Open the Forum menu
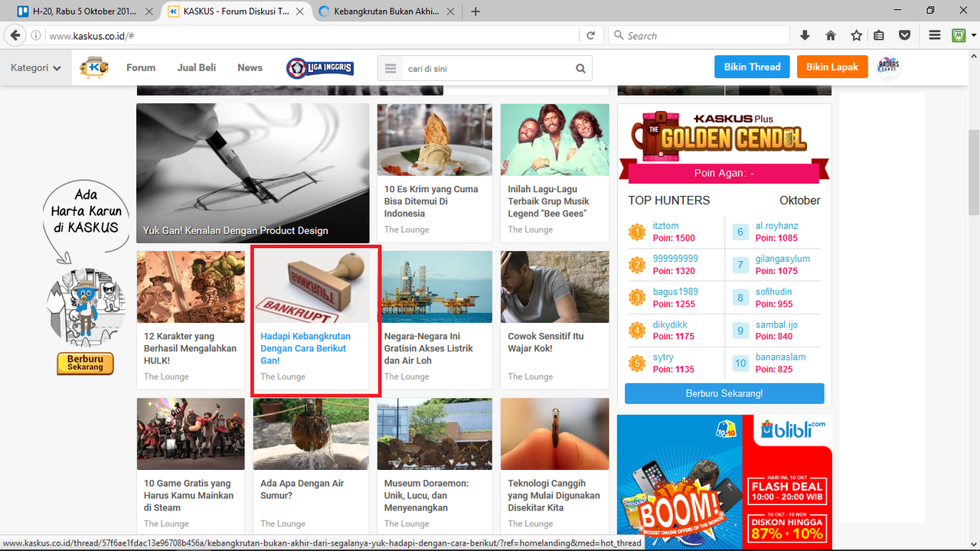This screenshot has height=551, width=980. [141, 67]
